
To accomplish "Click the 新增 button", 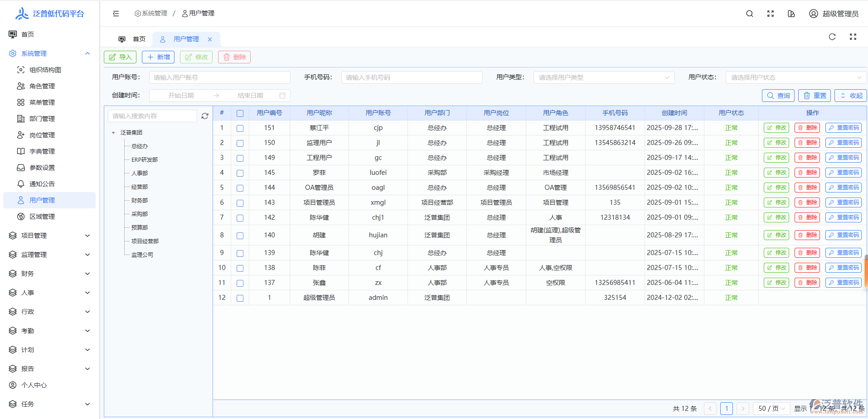I will tap(158, 57).
